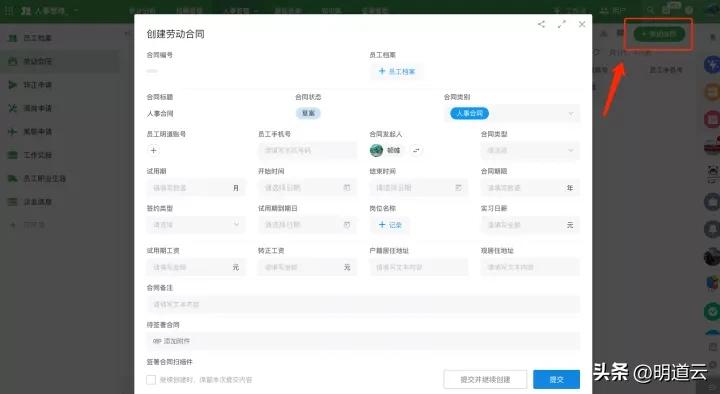
Task: Click the 试用期 months input field
Action: (196, 187)
